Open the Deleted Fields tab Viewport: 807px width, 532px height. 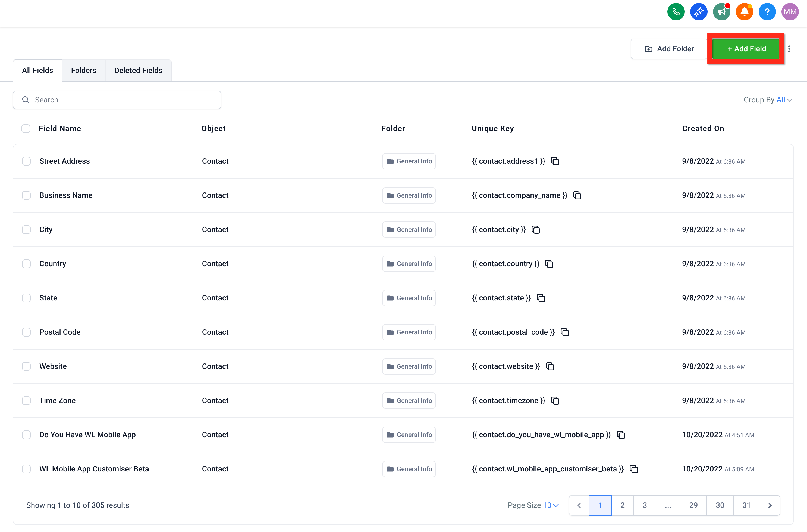tap(138, 71)
